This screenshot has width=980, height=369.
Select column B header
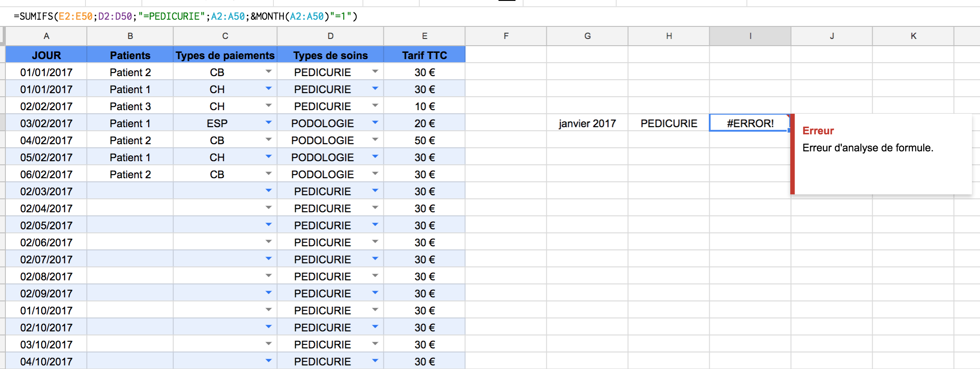click(x=130, y=36)
